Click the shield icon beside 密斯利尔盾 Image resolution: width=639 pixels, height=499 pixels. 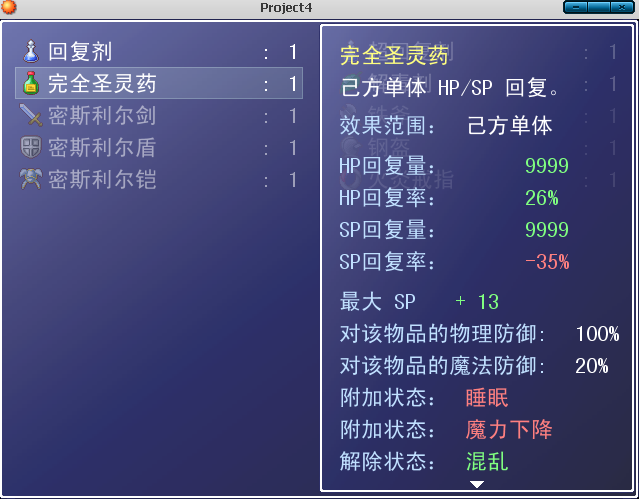(31, 147)
